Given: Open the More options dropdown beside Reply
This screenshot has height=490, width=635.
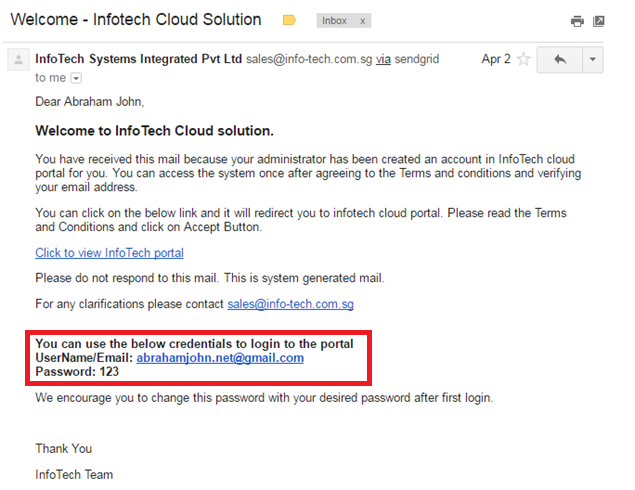Looking at the screenshot, I should click(592, 60).
